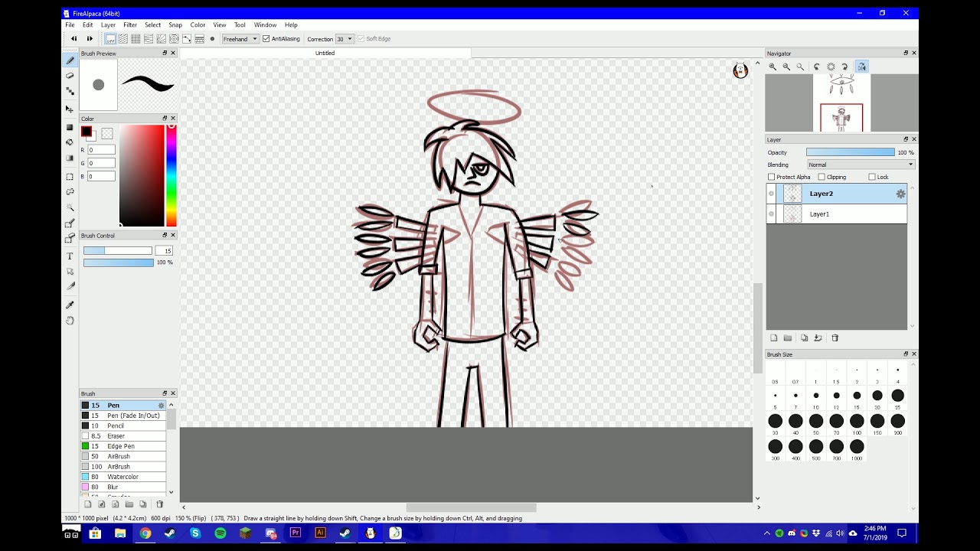The height and width of the screenshot is (551, 980).
Task: Click the brush size slider in Brush Control
Action: pos(118,251)
